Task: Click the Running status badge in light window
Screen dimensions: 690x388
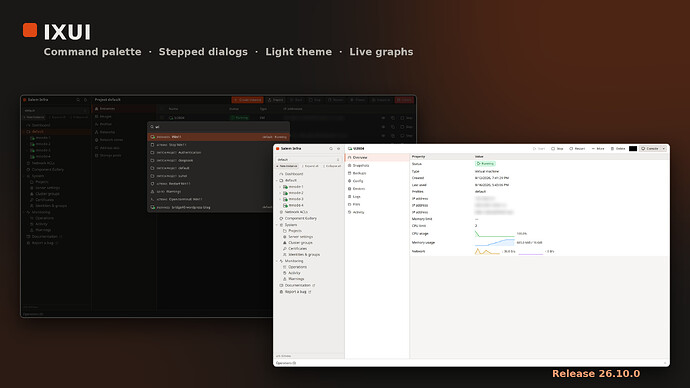Action: click(x=485, y=164)
